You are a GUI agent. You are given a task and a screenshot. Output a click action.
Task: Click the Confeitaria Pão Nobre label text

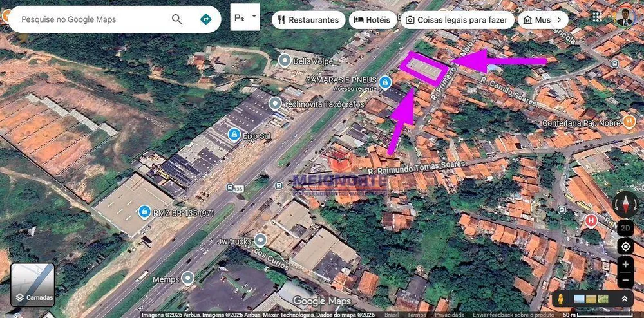point(581,123)
